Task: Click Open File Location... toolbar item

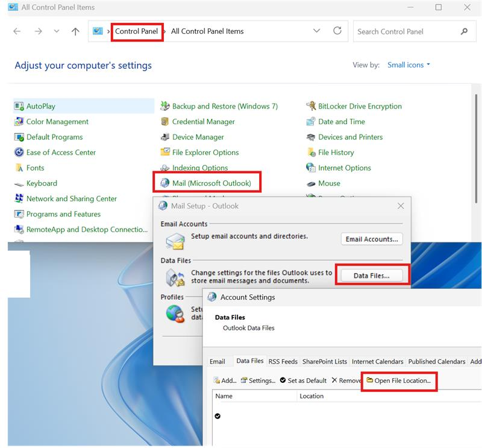Action: [399, 380]
